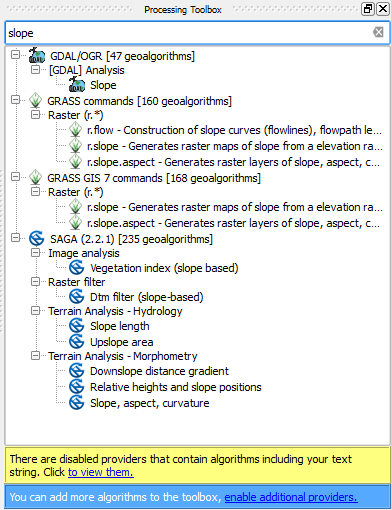
Task: Collapse the GRASS commands provider node
Action: click(15, 100)
